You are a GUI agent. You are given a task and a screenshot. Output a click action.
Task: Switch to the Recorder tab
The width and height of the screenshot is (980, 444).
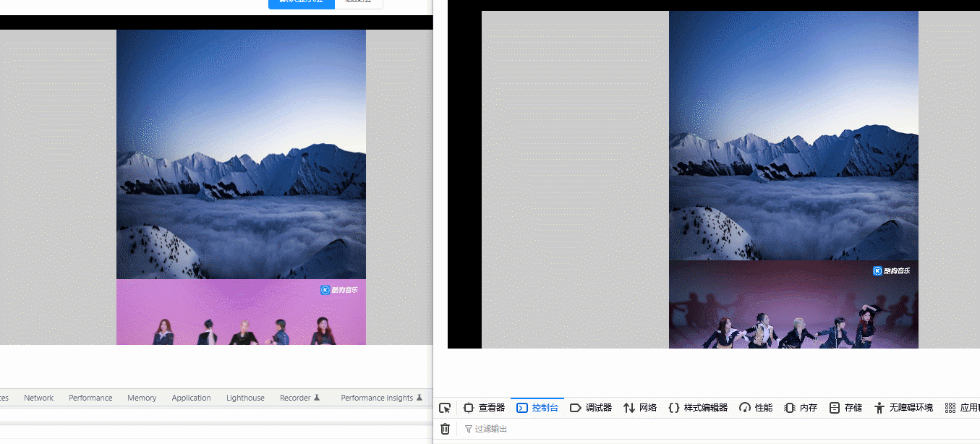coord(299,398)
